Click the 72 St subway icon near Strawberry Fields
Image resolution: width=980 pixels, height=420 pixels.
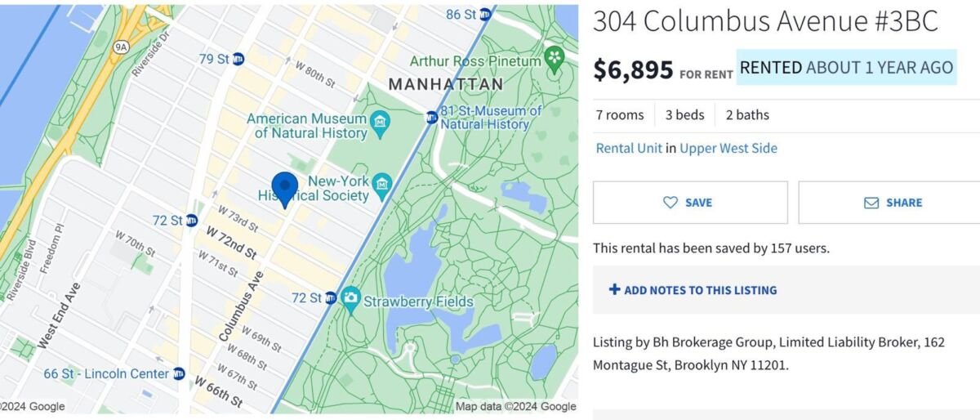331,298
